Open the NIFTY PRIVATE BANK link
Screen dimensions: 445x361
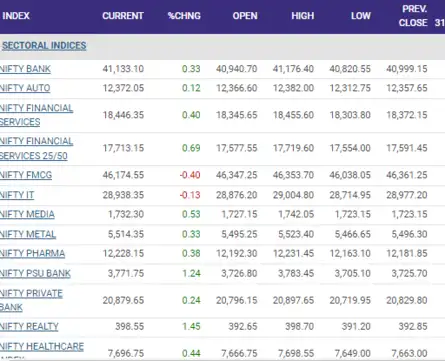tap(31, 300)
